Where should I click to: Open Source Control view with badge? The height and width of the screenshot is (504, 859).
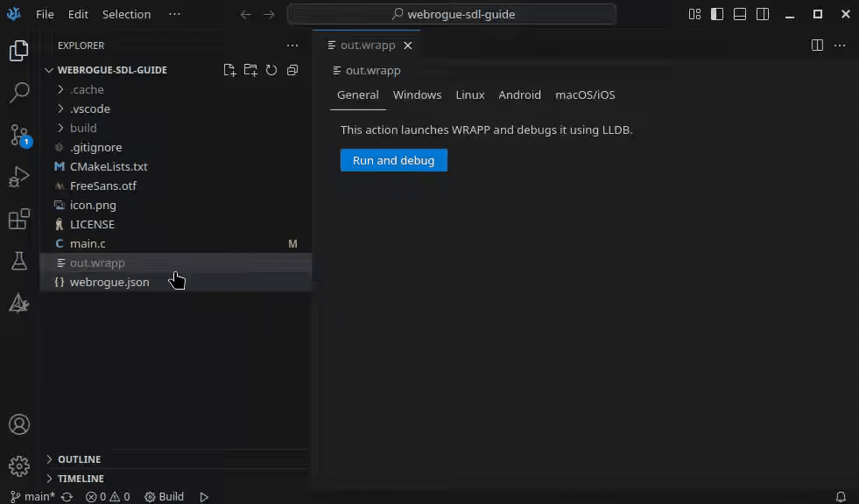(x=18, y=135)
